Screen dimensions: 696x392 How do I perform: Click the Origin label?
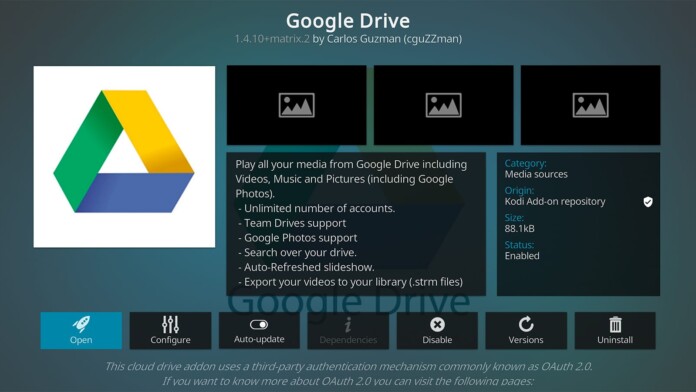[519, 190]
